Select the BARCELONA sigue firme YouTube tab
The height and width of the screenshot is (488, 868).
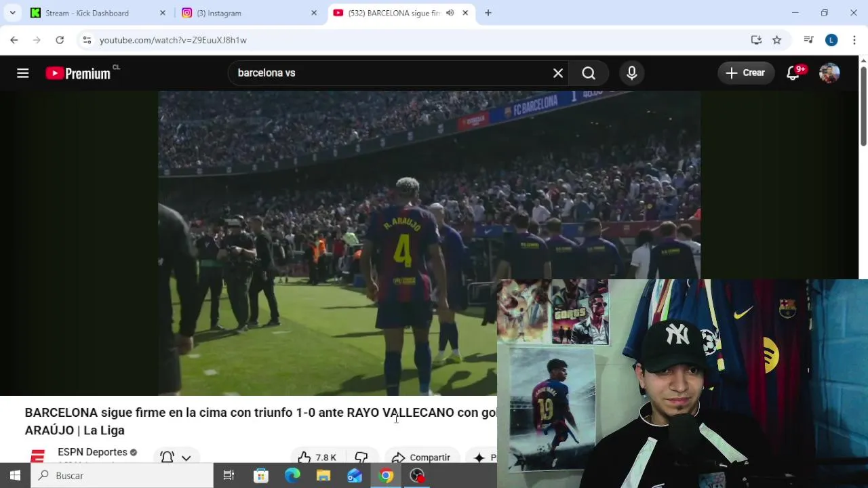[400, 13]
